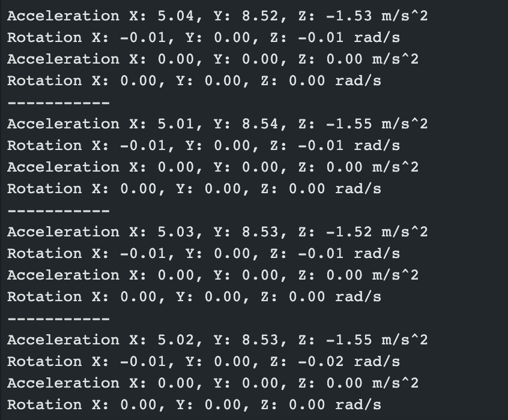
Task: Click the word Acceleration in the 5.04 line
Action: coord(64,16)
